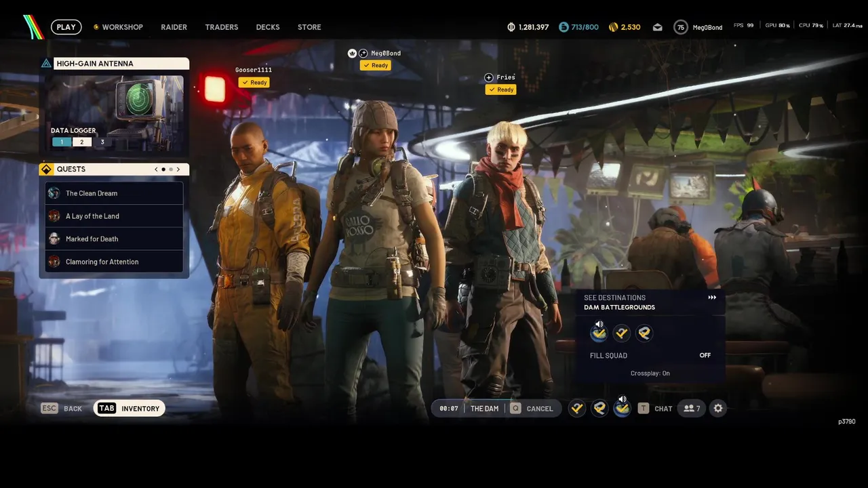This screenshot has width=868, height=488.
Task: Click the HIGH-GAIN ANTENNA triangle icon
Action: 46,64
